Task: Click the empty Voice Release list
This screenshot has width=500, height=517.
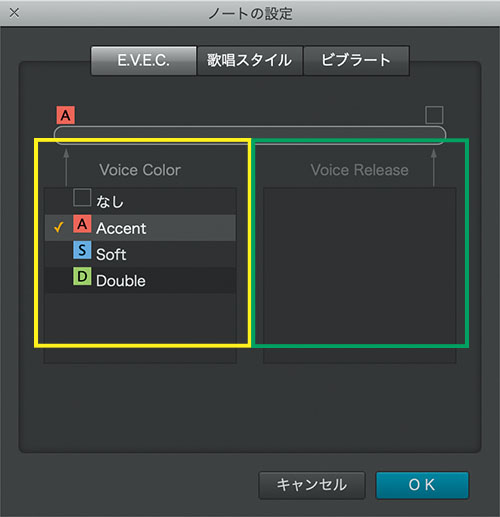Action: (x=359, y=275)
